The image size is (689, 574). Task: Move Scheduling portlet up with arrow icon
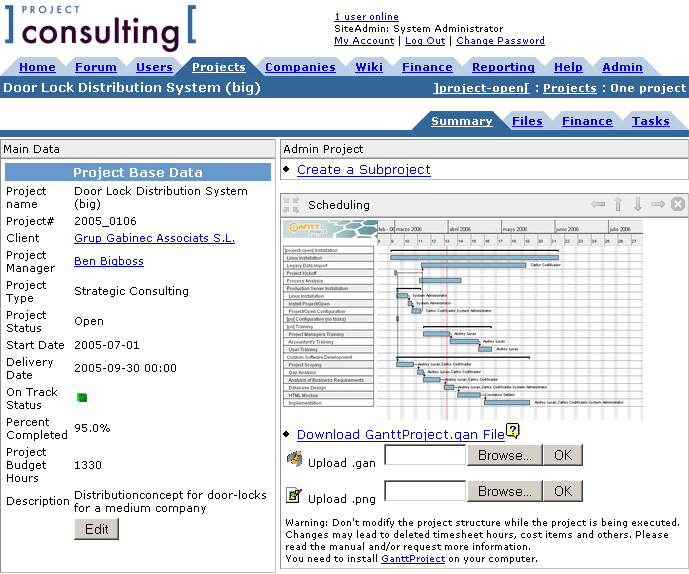(x=618, y=204)
